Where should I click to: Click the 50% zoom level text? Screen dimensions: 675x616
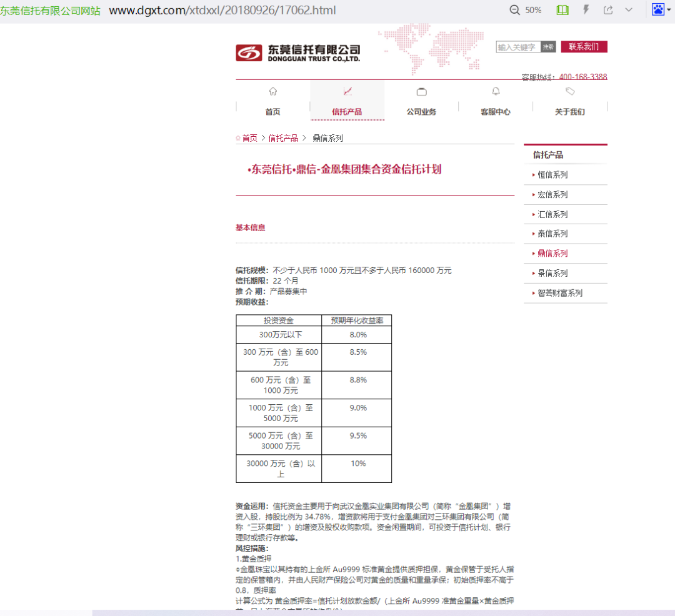pyautogui.click(x=533, y=11)
